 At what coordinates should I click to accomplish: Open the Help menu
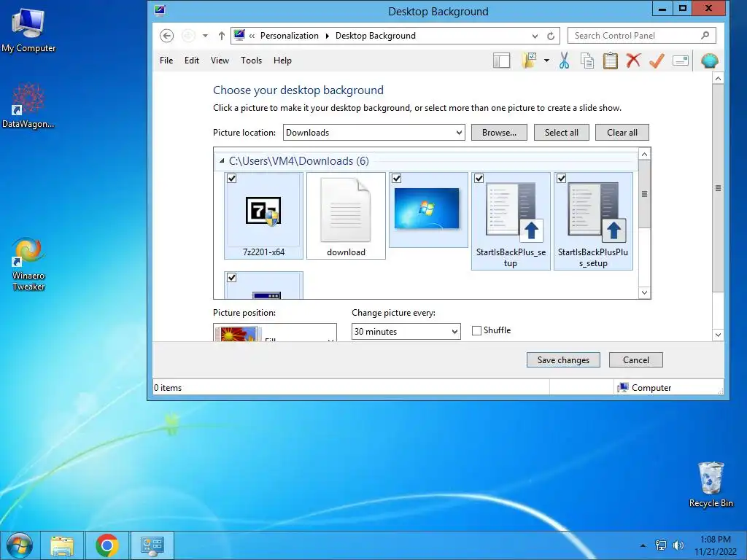[282, 61]
